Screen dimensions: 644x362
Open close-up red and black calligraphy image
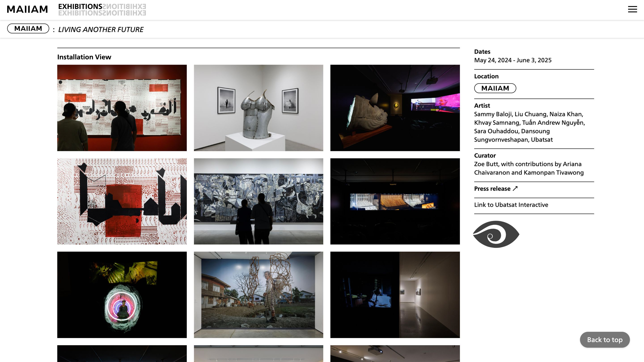(122, 201)
